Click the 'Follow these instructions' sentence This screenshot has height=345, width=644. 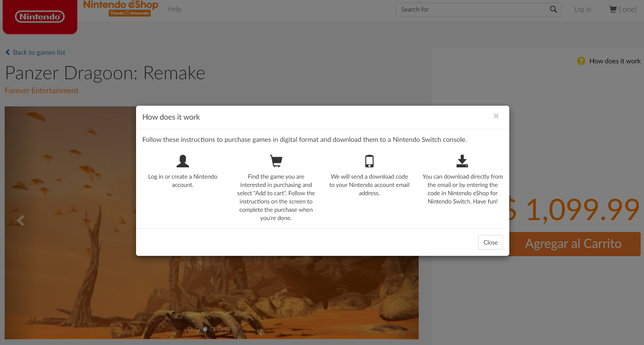pyautogui.click(x=305, y=140)
